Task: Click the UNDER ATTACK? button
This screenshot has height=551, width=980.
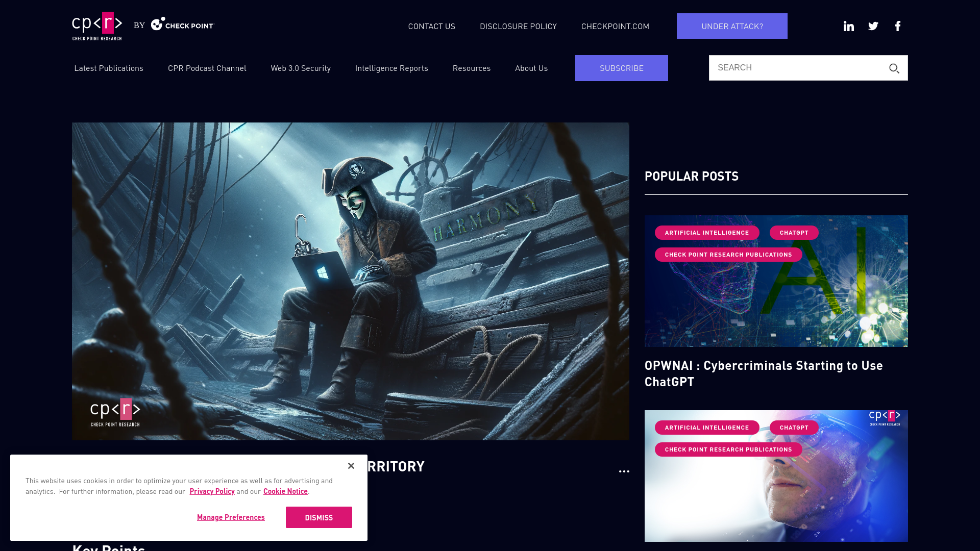Action: (731, 26)
